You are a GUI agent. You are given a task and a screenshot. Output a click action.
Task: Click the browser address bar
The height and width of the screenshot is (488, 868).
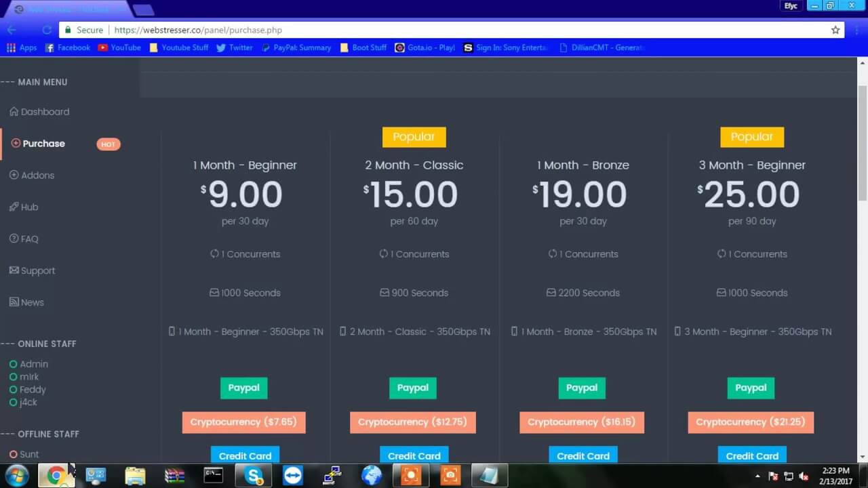click(468, 30)
